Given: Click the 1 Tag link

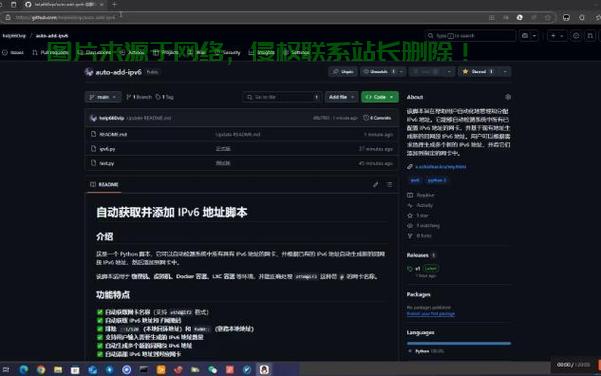Looking at the screenshot, I should point(165,97).
